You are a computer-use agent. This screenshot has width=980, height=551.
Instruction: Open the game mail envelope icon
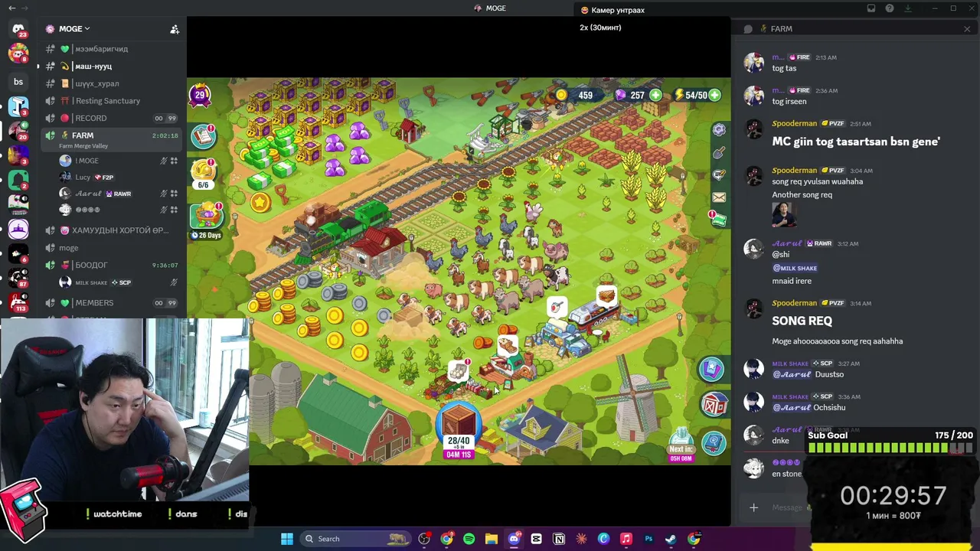click(719, 197)
